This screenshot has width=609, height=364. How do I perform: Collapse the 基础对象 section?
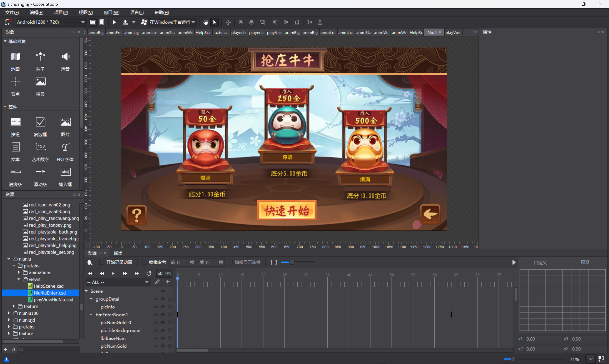tap(5, 41)
